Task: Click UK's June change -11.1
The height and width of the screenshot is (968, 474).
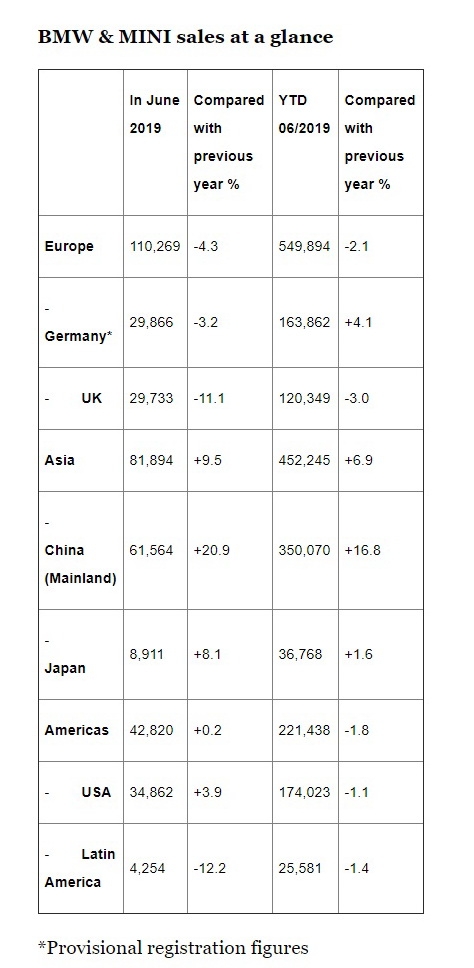Action: click(209, 398)
